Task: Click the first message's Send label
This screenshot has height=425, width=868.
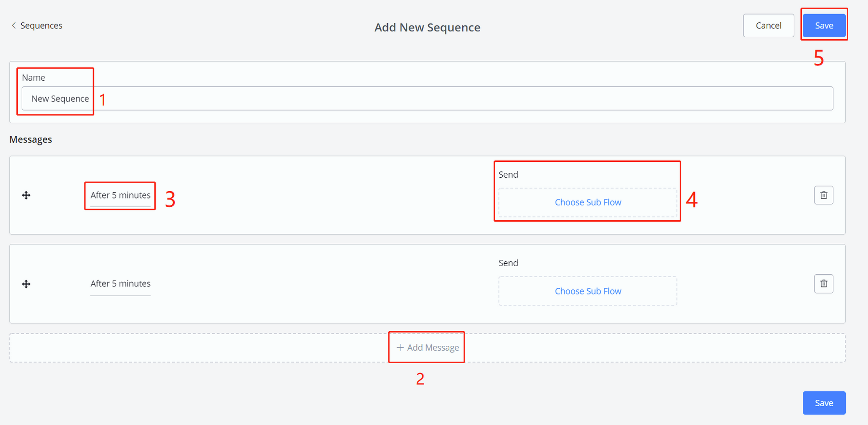Action: pyautogui.click(x=508, y=174)
